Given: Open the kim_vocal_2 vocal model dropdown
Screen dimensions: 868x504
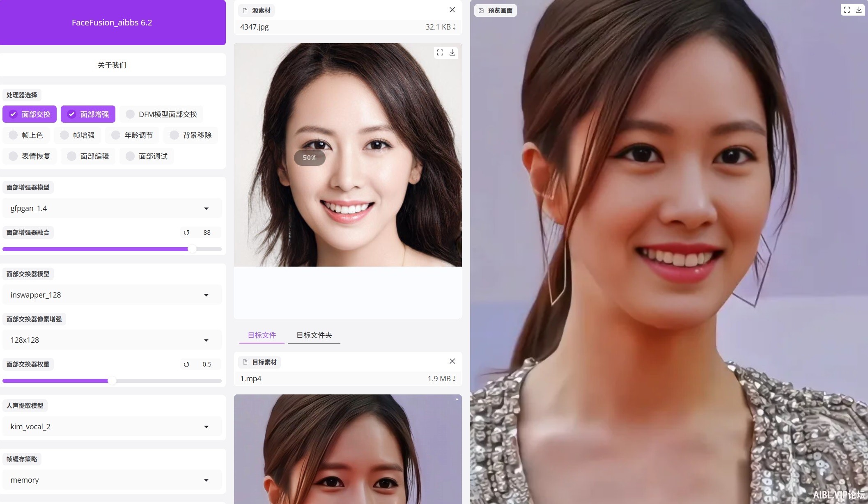Looking at the screenshot, I should [112, 427].
